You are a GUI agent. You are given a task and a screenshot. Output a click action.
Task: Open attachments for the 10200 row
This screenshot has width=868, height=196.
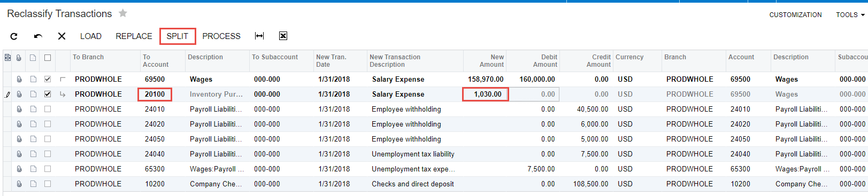click(x=19, y=184)
